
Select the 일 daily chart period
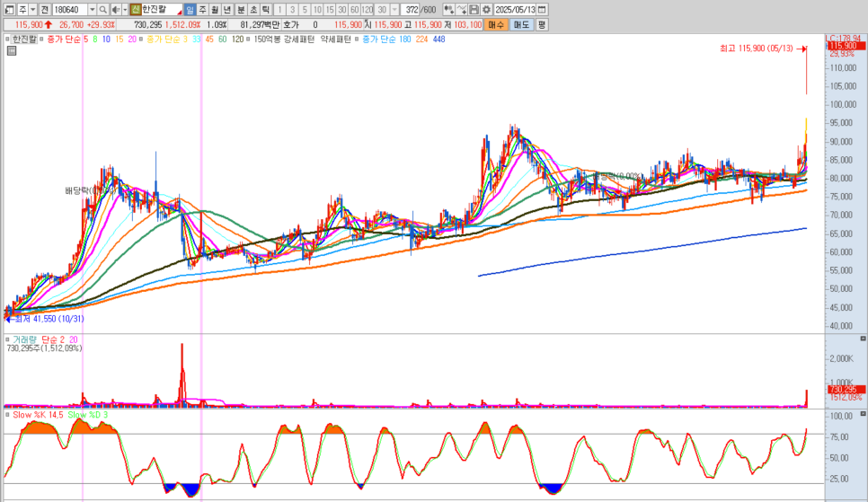click(190, 9)
